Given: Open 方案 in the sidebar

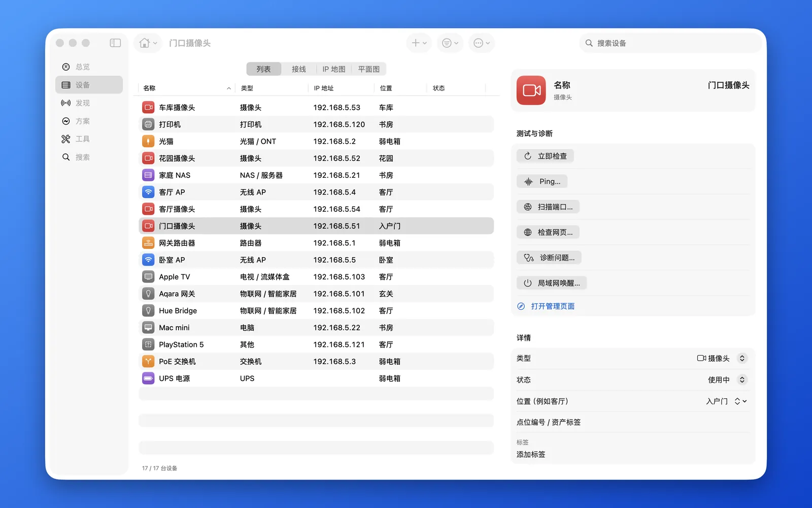Looking at the screenshot, I should (89, 121).
